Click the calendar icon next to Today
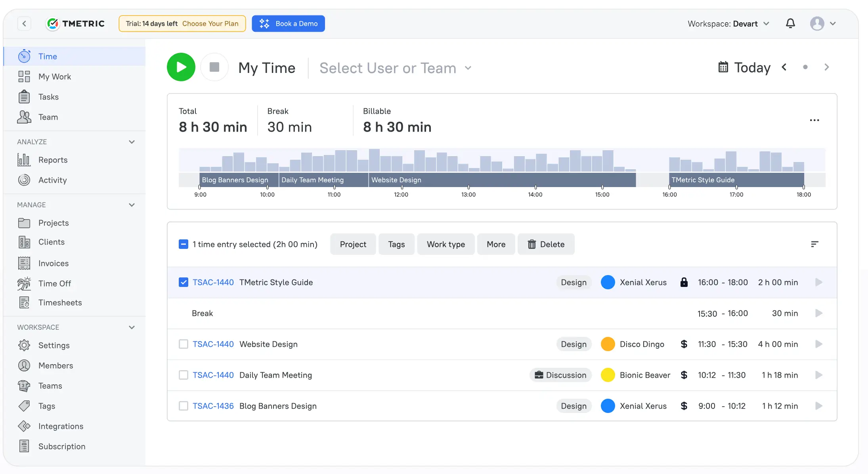This screenshot has height=474, width=868. [723, 67]
